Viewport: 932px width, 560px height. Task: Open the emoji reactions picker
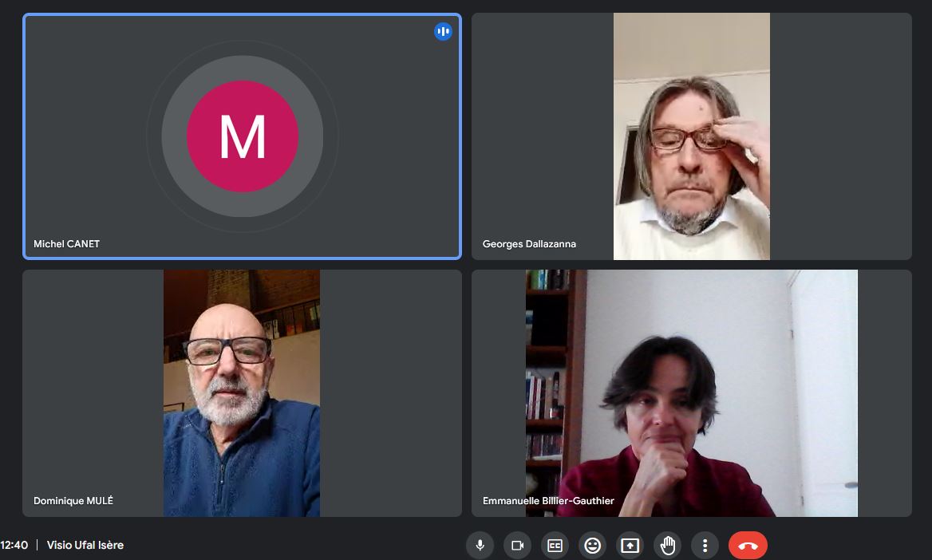tap(592, 546)
